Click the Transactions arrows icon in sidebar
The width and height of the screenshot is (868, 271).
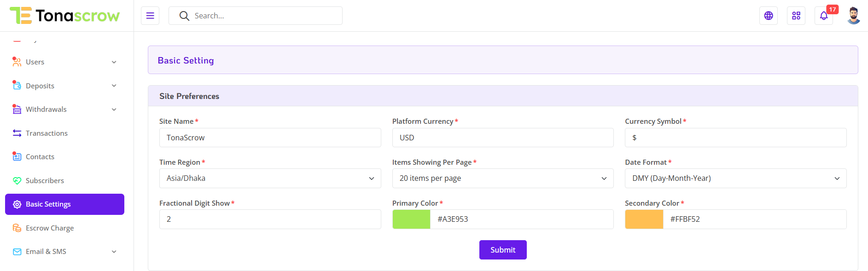tap(17, 133)
